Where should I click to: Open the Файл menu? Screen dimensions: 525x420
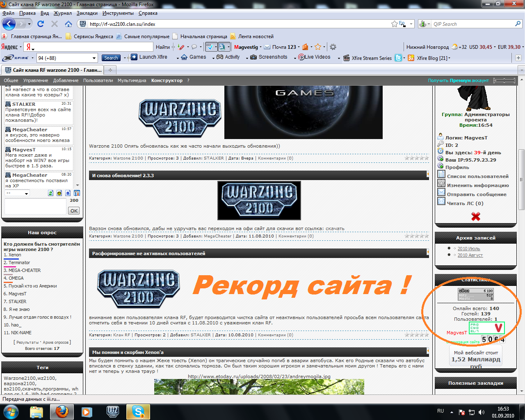tap(8, 13)
